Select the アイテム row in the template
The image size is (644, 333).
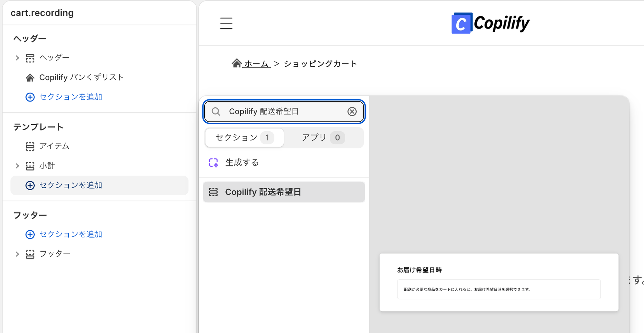coord(54,146)
